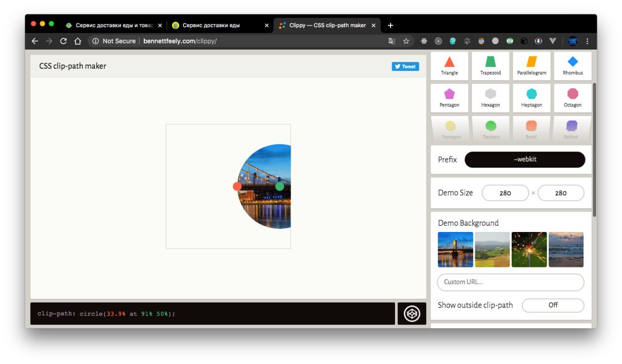Select the Pentagon shape
The image size is (622, 364).
coord(449,98)
